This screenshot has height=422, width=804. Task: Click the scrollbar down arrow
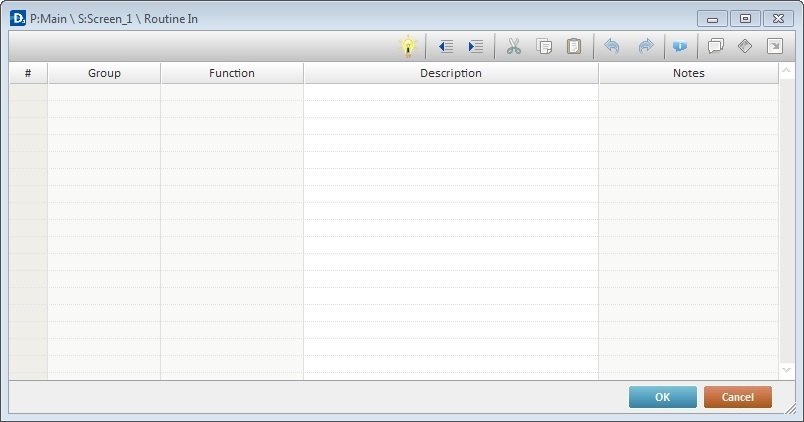tap(786, 369)
